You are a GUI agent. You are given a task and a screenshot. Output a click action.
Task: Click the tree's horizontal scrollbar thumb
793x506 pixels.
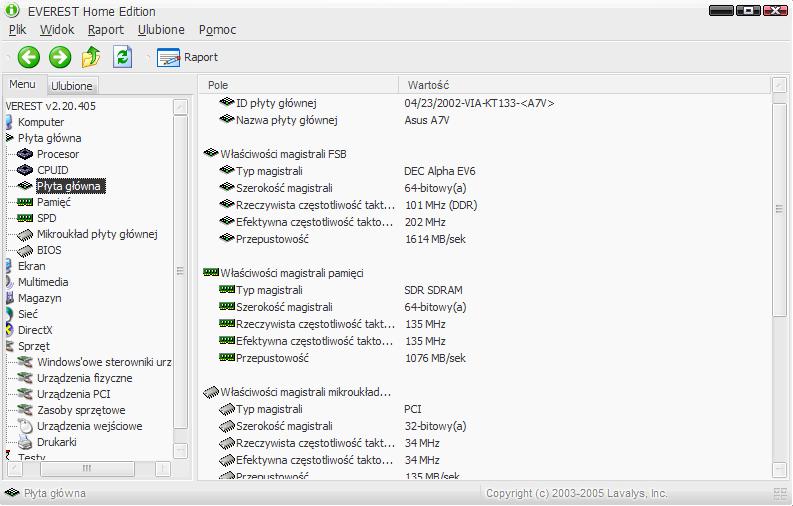(87, 469)
